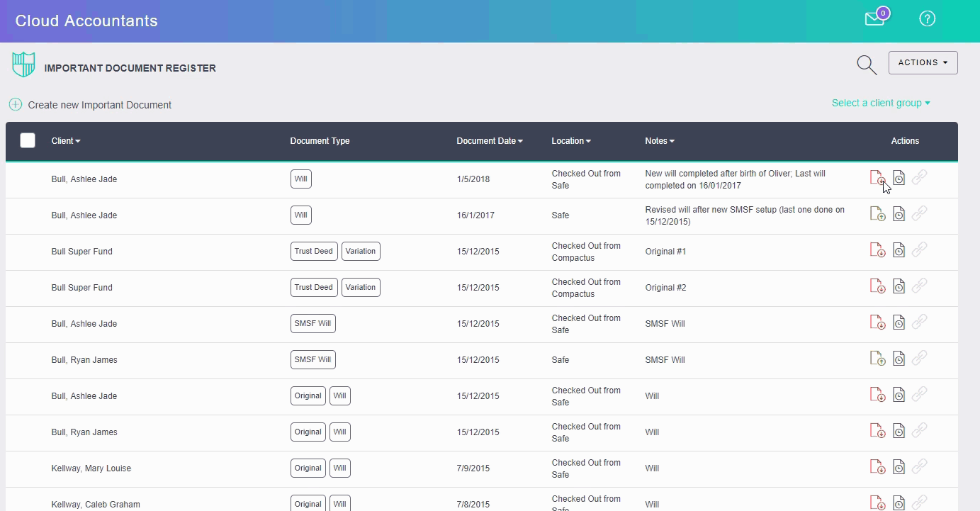Screen dimensions: 980x511
Task: Click chain link icon for Original #2 row
Action: point(919,286)
